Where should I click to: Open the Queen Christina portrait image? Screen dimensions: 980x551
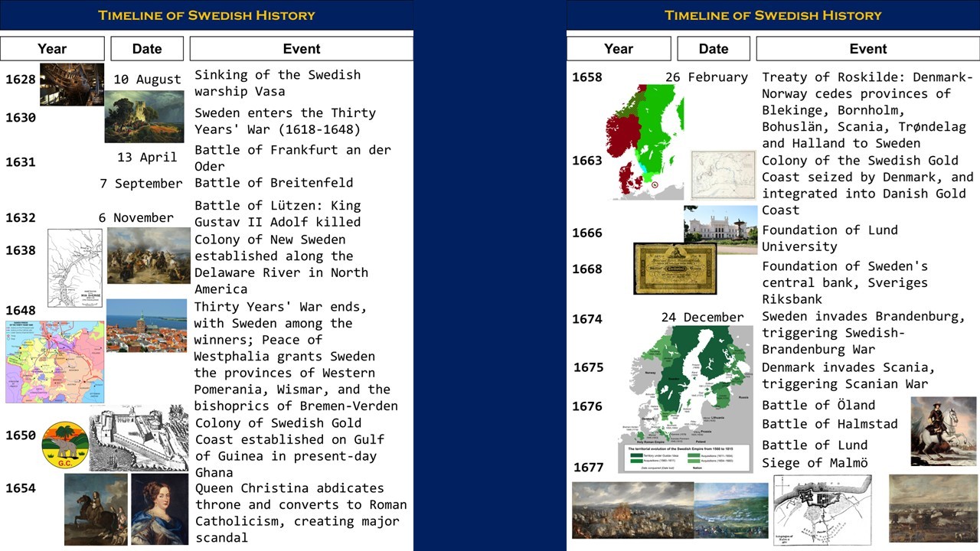159,509
